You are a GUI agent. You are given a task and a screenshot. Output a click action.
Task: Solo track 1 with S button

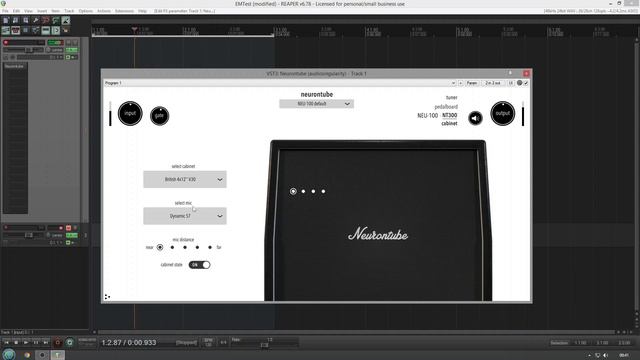pos(75,42)
